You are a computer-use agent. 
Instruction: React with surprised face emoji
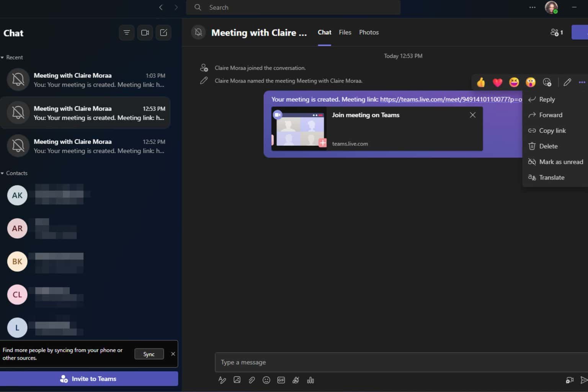click(x=531, y=82)
